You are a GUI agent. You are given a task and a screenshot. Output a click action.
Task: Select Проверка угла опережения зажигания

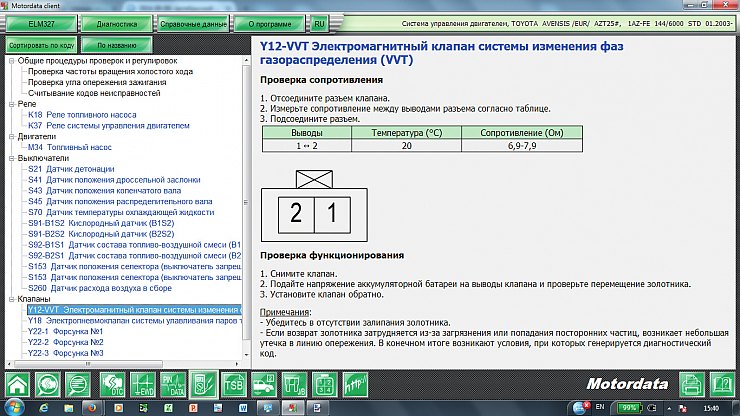(x=97, y=83)
